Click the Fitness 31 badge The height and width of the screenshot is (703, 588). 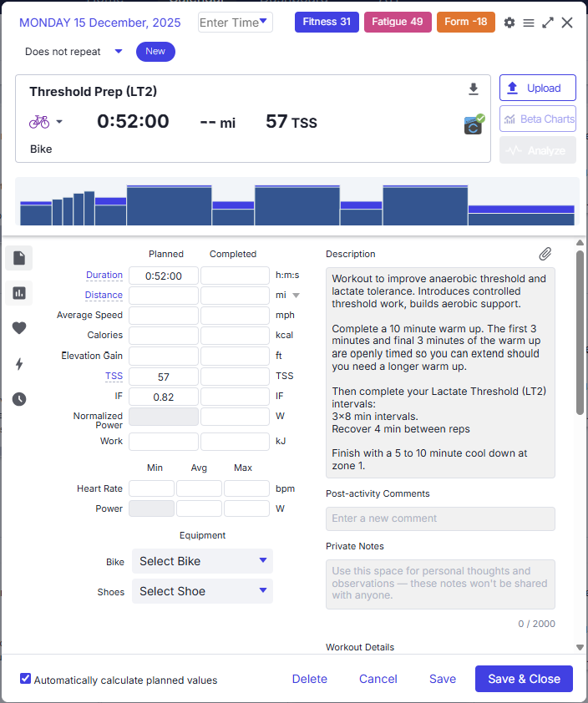[x=327, y=22]
